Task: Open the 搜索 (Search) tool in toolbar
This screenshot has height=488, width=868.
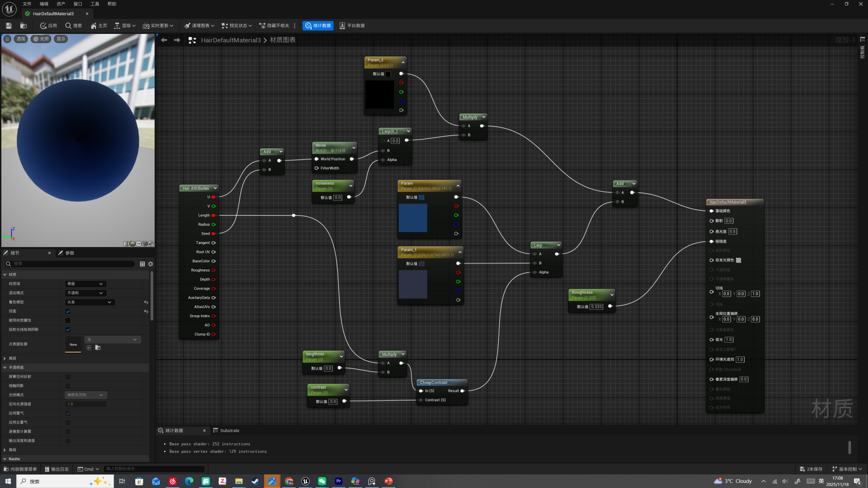Action: [x=73, y=25]
